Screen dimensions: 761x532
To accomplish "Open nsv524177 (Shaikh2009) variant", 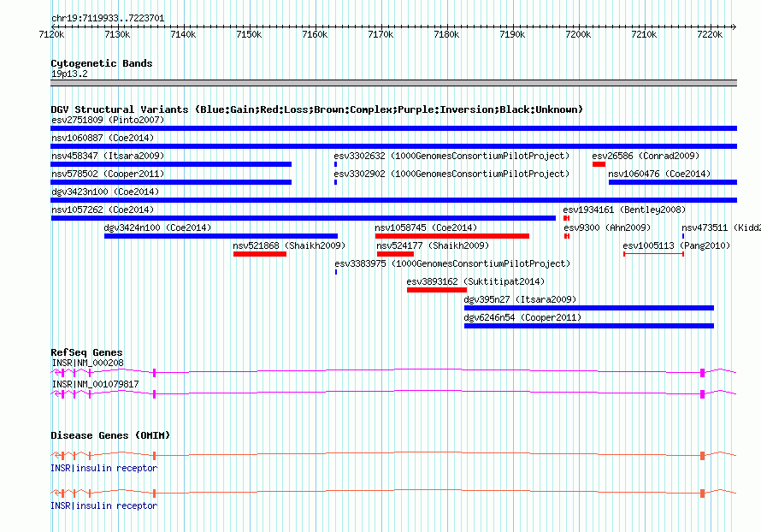I will (x=433, y=245).
